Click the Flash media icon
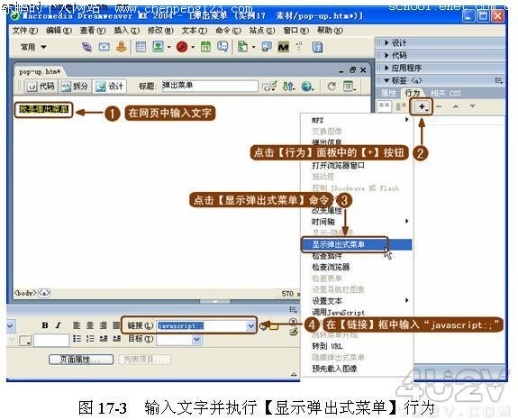518x420 pixels. (182, 47)
